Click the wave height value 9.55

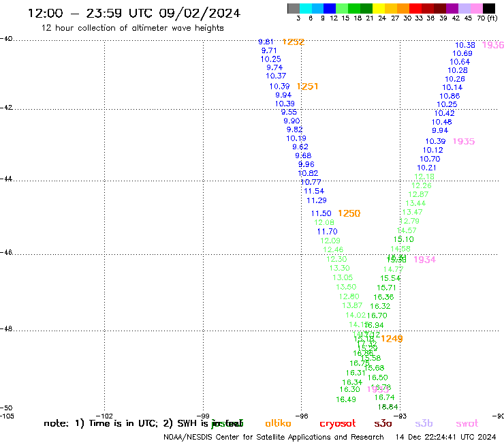click(x=289, y=112)
